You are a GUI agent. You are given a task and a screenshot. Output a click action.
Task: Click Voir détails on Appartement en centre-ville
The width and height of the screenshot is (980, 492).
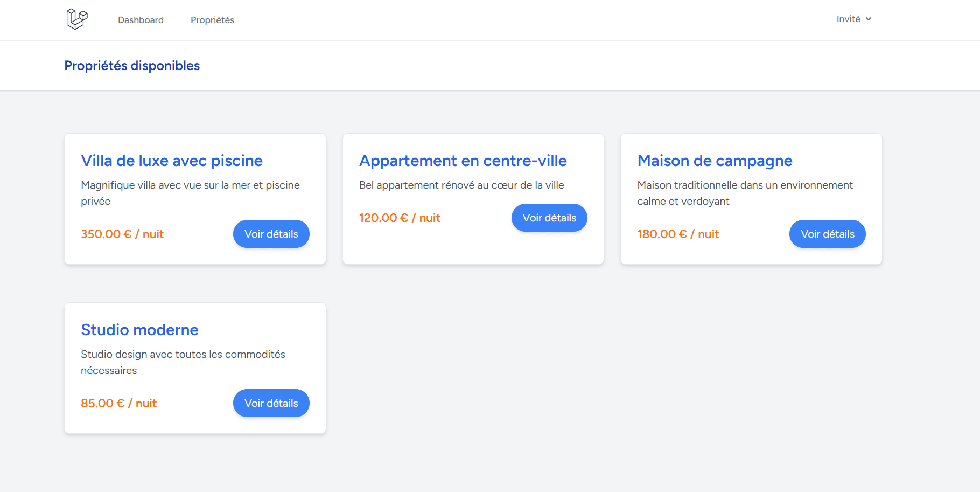coord(549,218)
